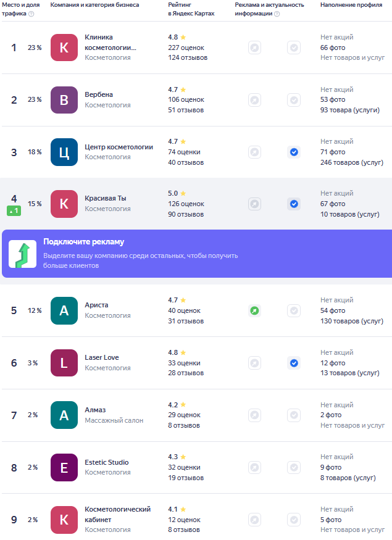Click '13 товаров (услуг)' for Laser Love
Screen dimensions: 392x540
click(350, 373)
